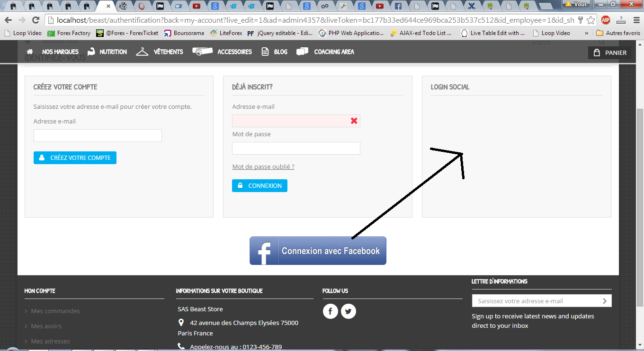Clear the login e-mail field with the red X
Viewport: 644px width, 351px height.
click(354, 121)
